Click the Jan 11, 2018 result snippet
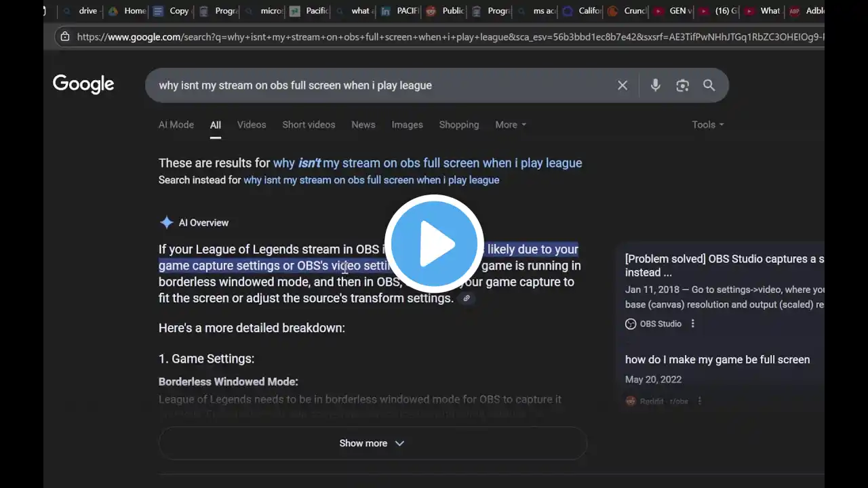This screenshot has width=868, height=488. pyautogui.click(x=724, y=297)
